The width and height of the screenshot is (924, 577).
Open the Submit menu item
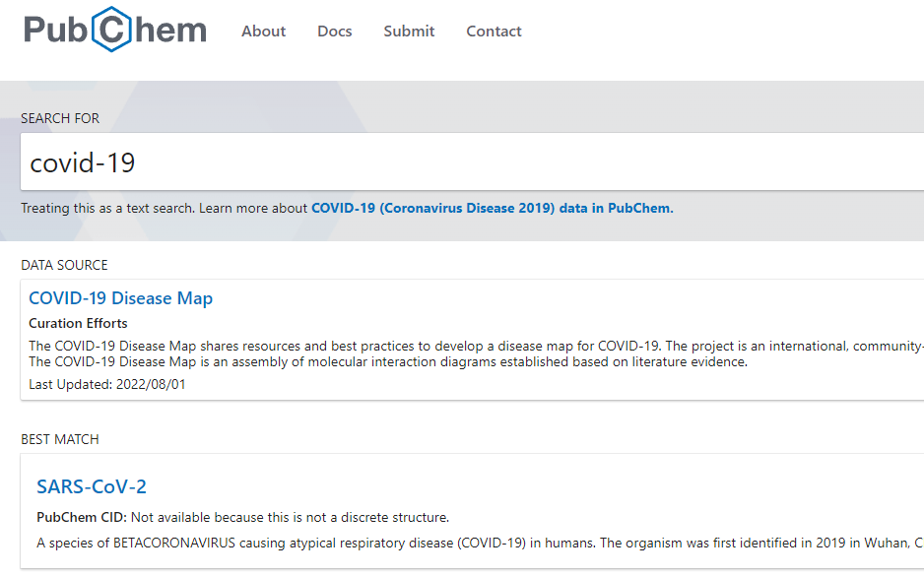[x=409, y=32]
